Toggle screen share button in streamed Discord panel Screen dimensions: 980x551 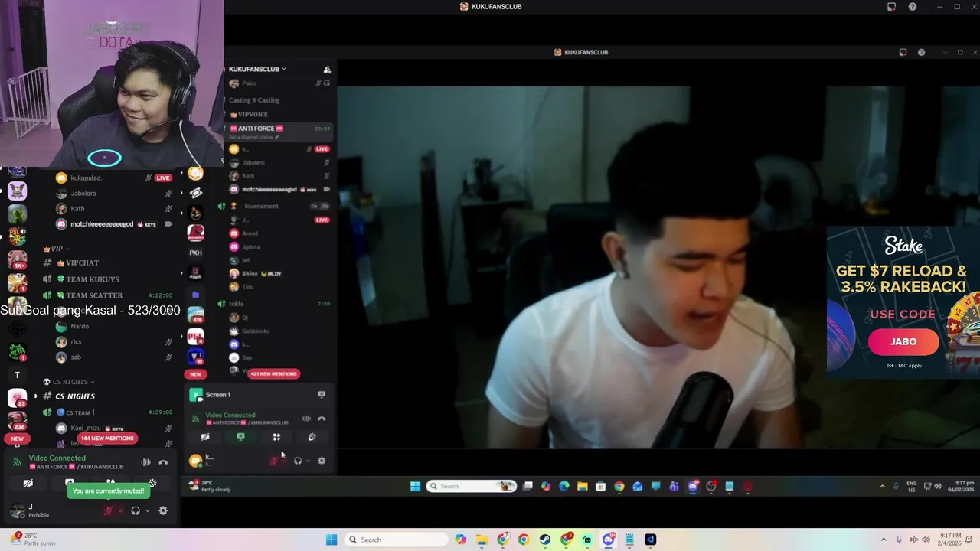(x=240, y=437)
